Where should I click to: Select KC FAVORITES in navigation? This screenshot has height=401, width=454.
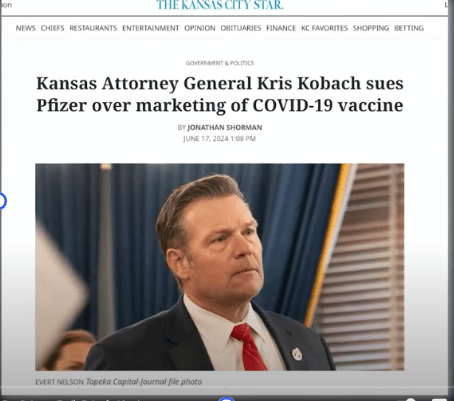click(324, 28)
